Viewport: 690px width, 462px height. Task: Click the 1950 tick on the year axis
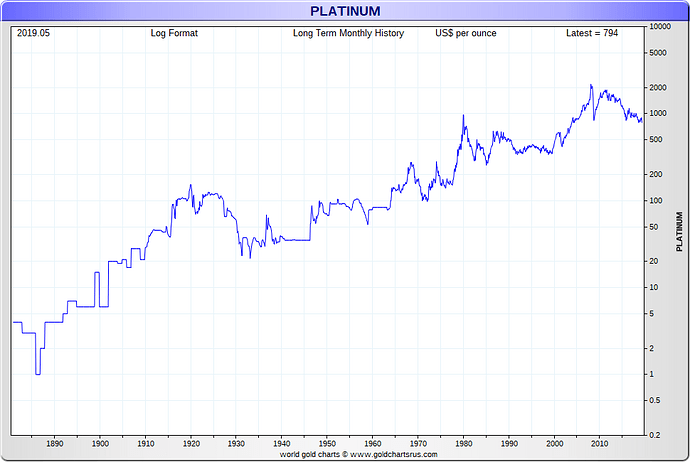coord(327,442)
